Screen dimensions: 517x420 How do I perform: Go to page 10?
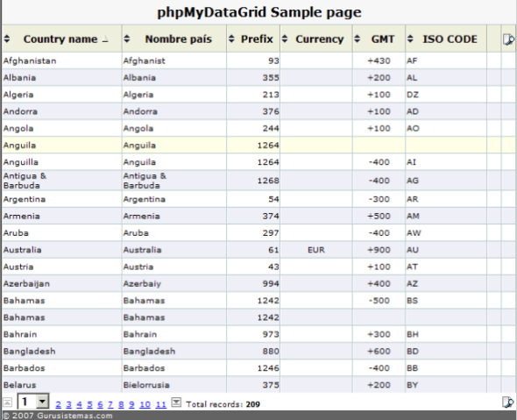145,404
